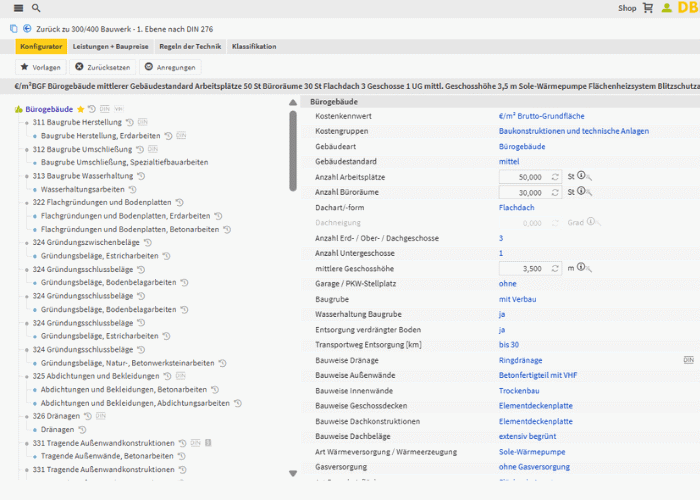Screen dimensions: 700x500
Task: Click refresh icon inside Anzahl Büroräume field
Action: coord(555,192)
